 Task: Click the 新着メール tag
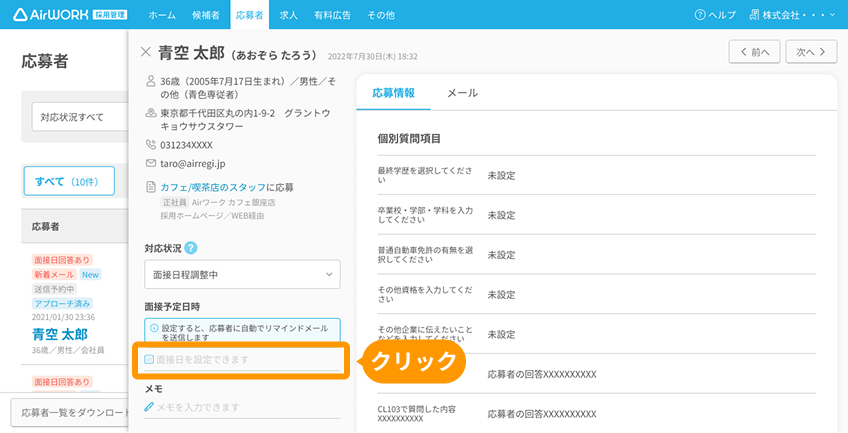pyautogui.click(x=54, y=275)
